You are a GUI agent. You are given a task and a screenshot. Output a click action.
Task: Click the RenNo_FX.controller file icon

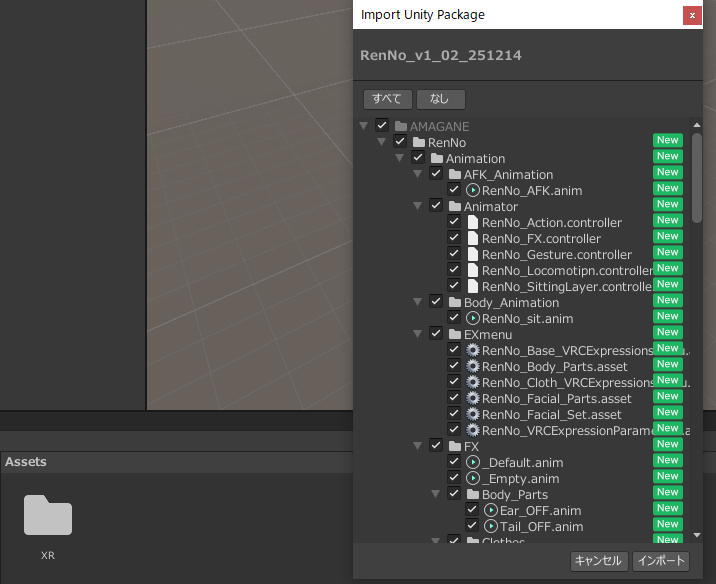point(473,239)
